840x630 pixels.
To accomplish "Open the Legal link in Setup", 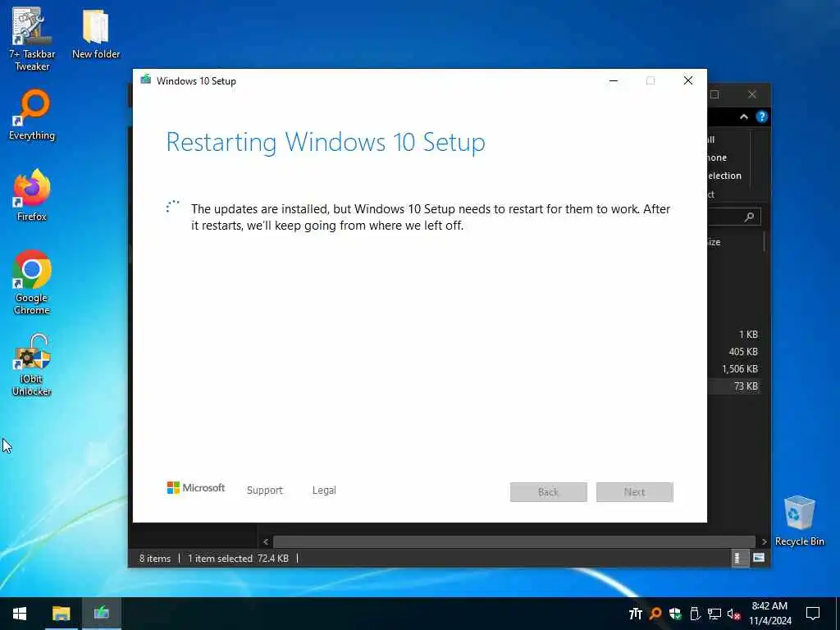I will point(324,491).
